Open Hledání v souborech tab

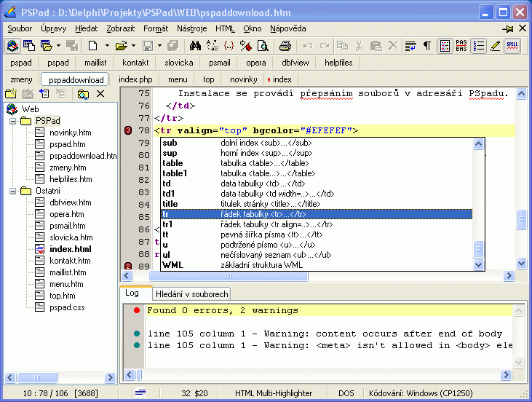(x=191, y=294)
